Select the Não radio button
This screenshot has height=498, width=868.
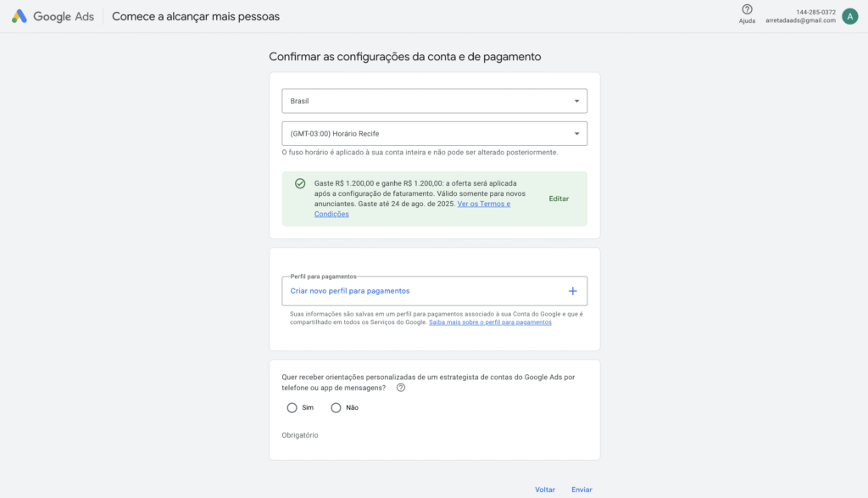[x=336, y=408]
